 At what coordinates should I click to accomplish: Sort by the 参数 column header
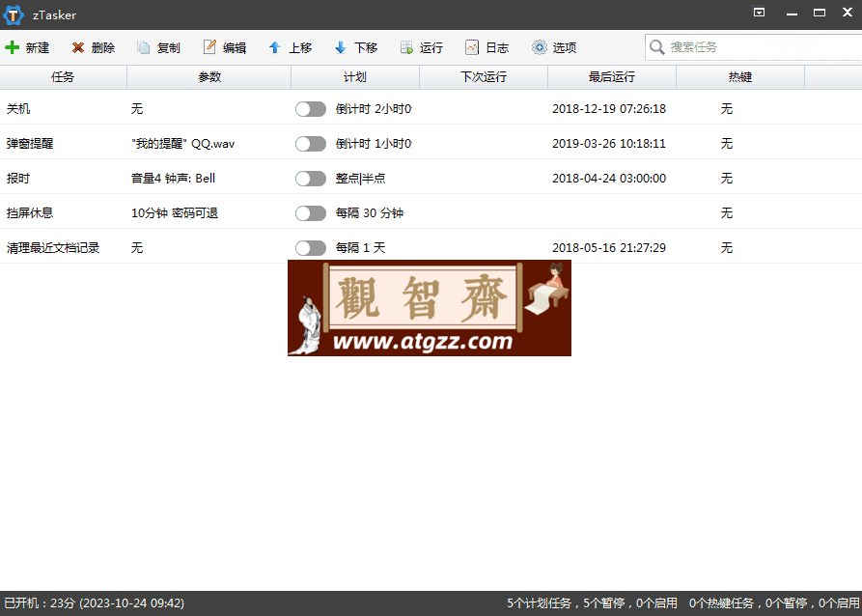(209, 77)
